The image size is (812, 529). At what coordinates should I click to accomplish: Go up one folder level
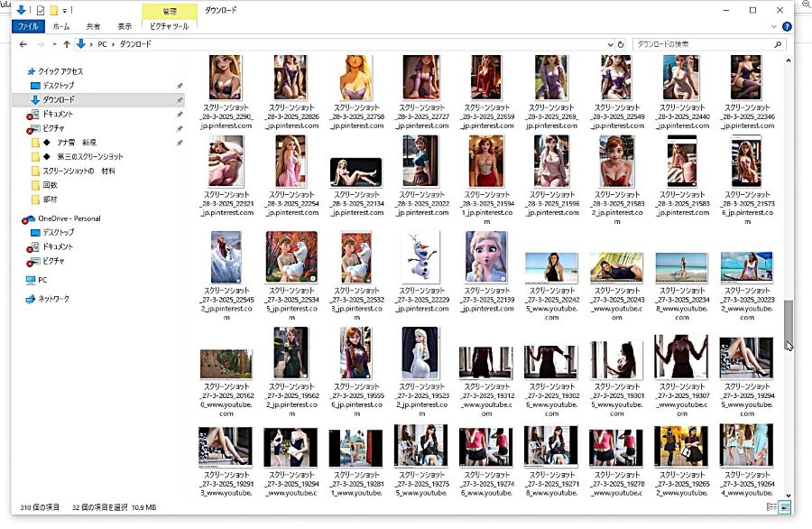point(66,44)
